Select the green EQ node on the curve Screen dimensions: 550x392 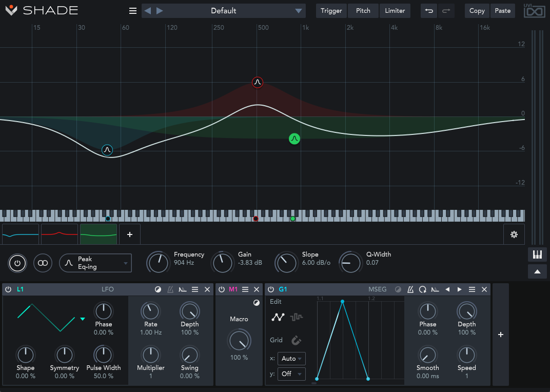[x=294, y=139]
